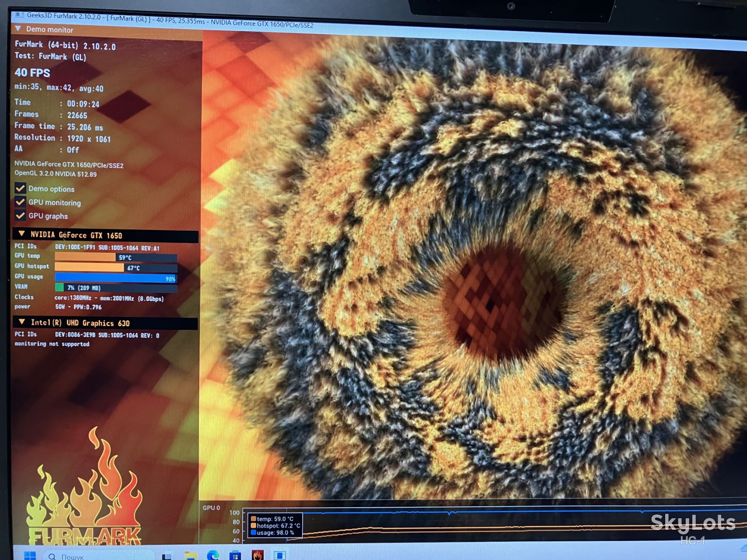Click the FurMark title bar app icon
The image size is (747, 560).
point(19,15)
